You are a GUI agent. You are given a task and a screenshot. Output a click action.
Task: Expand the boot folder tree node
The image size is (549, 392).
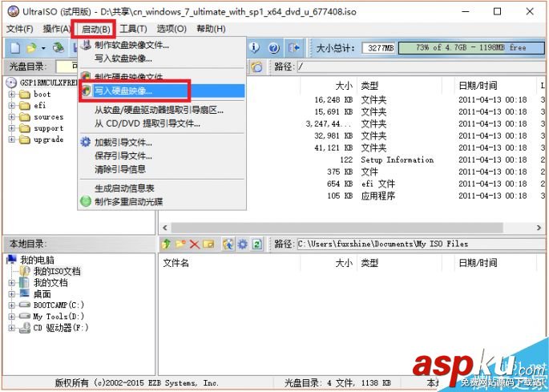tap(11, 95)
